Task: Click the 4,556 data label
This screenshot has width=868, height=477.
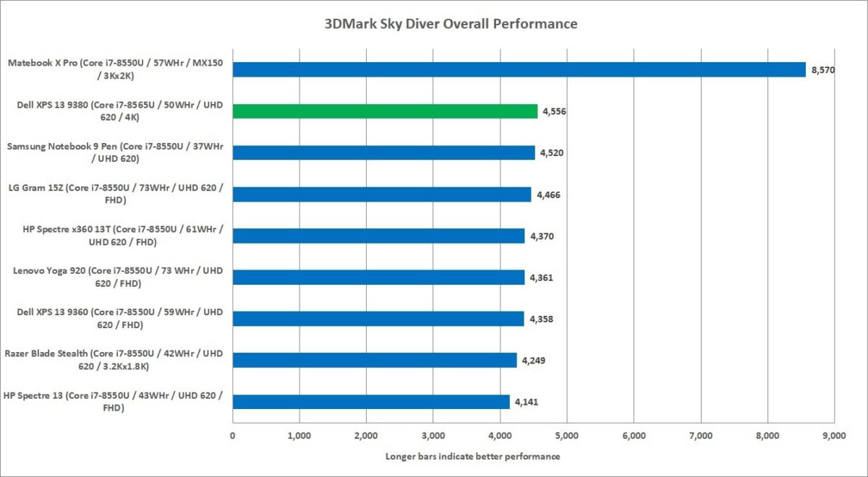Action: [555, 111]
